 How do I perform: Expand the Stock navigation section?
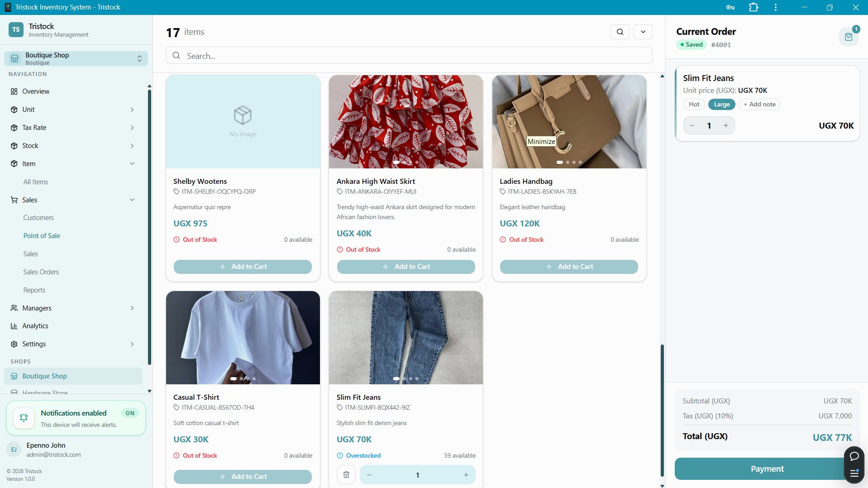pos(132,146)
